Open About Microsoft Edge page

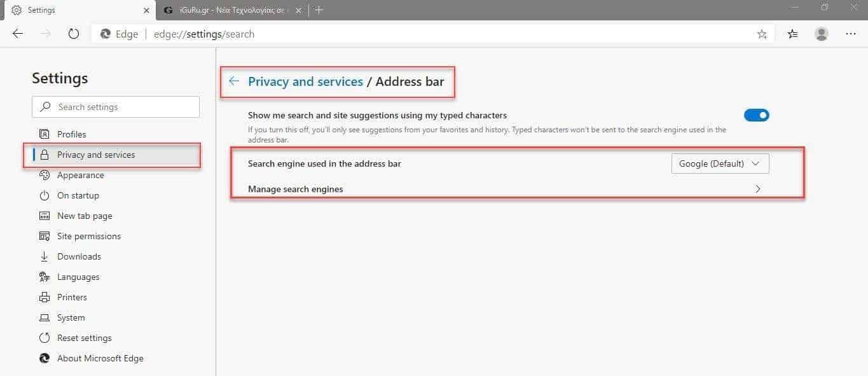tap(100, 358)
